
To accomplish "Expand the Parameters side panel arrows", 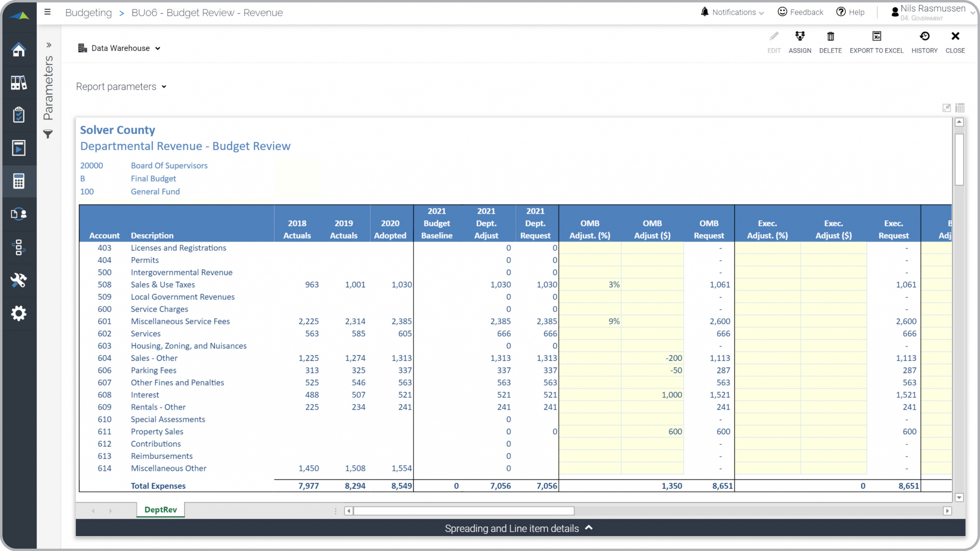I will tap(49, 45).
